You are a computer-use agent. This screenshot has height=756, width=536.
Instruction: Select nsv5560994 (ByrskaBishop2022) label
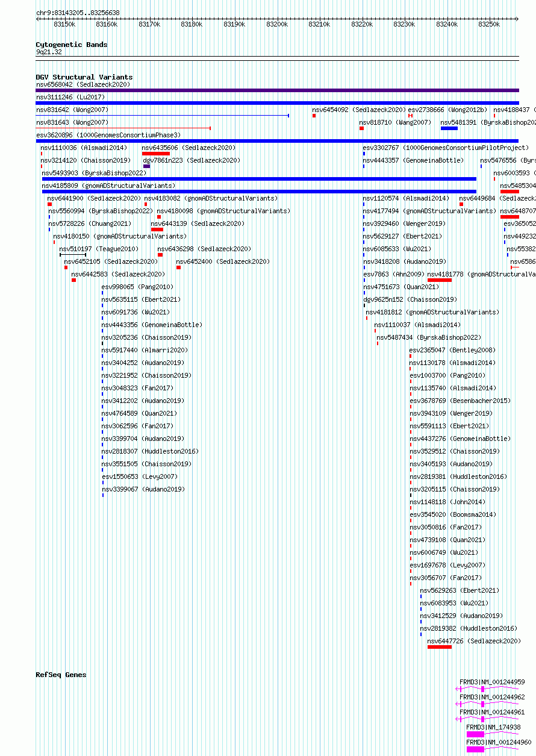[100, 211]
